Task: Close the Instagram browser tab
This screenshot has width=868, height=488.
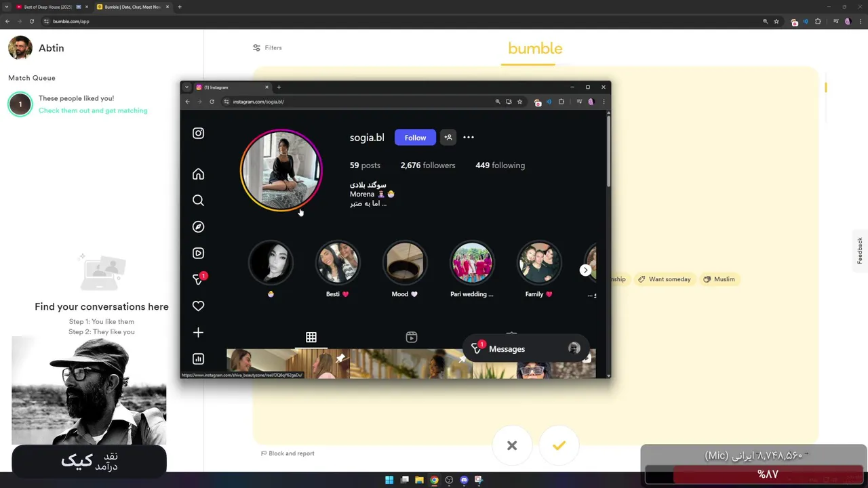Action: click(x=267, y=87)
